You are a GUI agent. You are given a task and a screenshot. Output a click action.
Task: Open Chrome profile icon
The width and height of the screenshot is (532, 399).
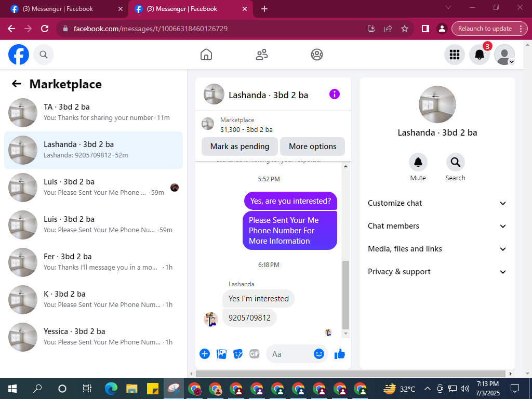point(442,29)
